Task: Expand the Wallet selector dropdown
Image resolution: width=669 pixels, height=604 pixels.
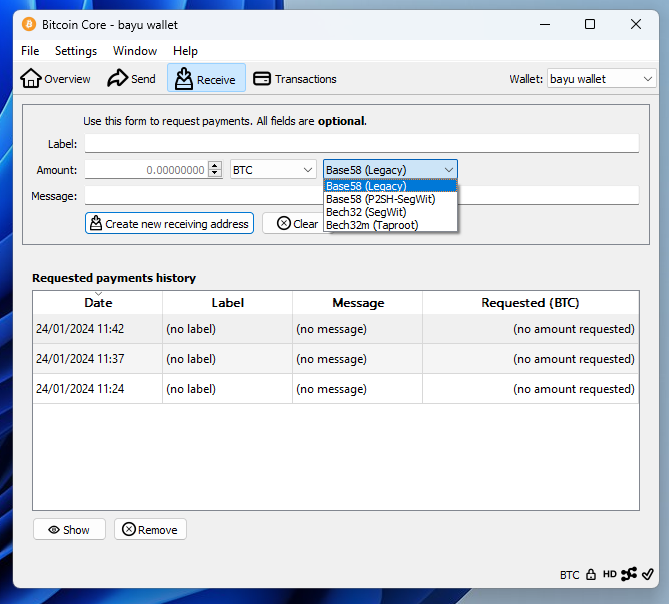Action: tap(602, 78)
